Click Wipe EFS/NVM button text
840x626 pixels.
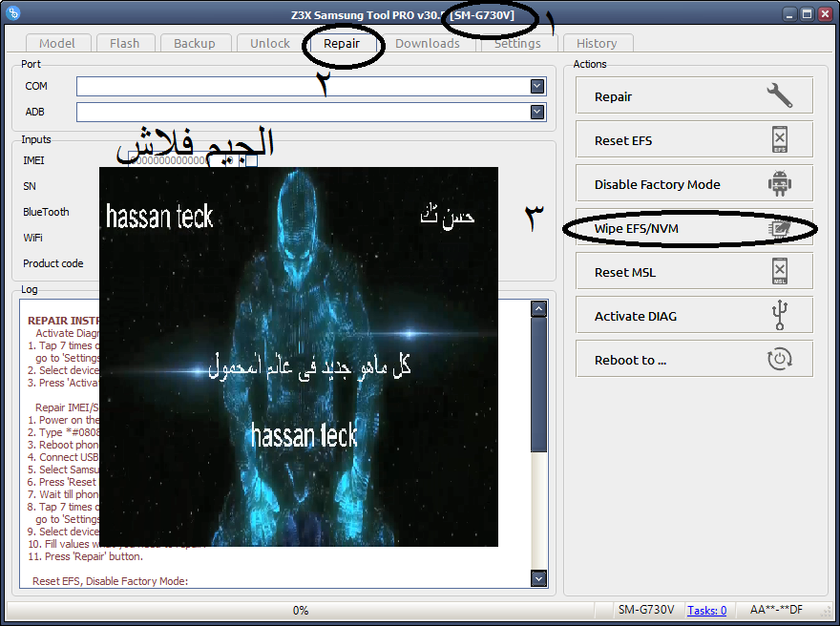coord(636,229)
